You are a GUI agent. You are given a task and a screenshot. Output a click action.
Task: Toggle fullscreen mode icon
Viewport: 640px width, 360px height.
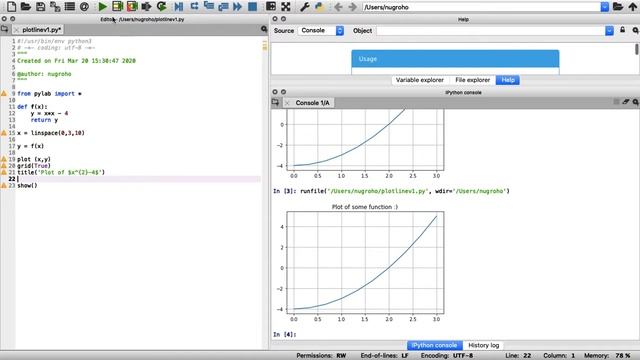click(x=286, y=7)
